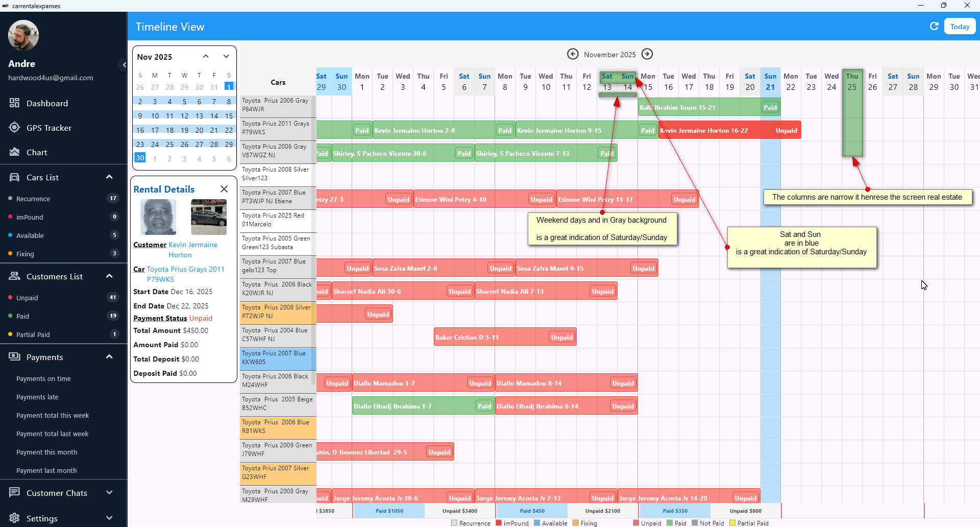The width and height of the screenshot is (980, 527).
Task: Click the Fixing orange legend swatch
Action: click(575, 523)
